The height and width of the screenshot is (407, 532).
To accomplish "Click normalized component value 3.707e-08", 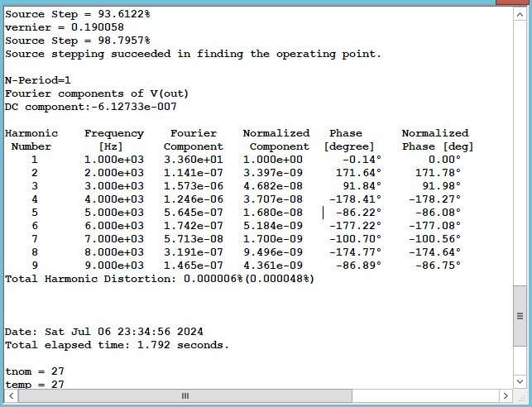I will click(273, 199).
